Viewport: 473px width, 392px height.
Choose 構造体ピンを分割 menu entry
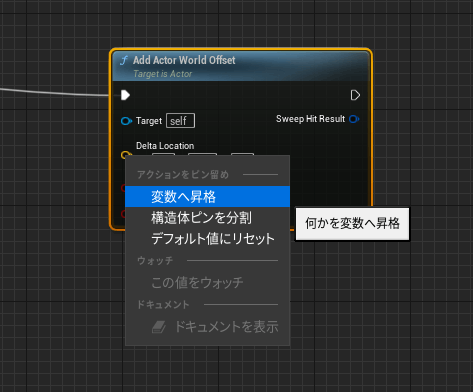pyautogui.click(x=207, y=218)
